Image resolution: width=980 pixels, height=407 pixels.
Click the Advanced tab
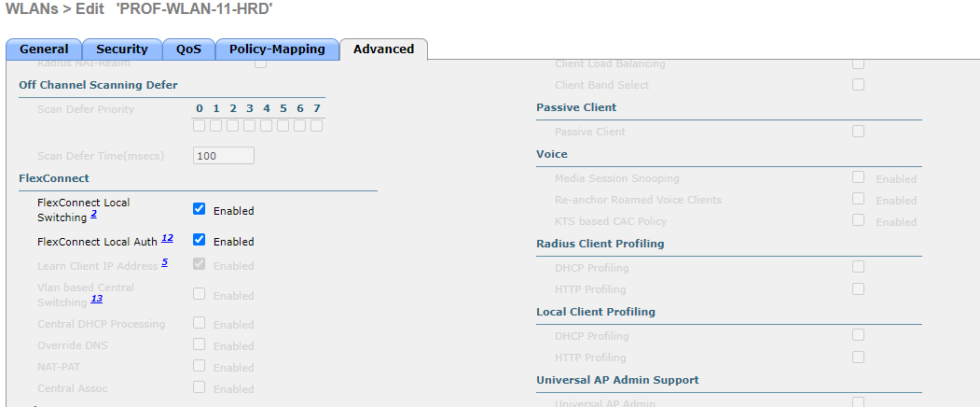pyautogui.click(x=383, y=49)
